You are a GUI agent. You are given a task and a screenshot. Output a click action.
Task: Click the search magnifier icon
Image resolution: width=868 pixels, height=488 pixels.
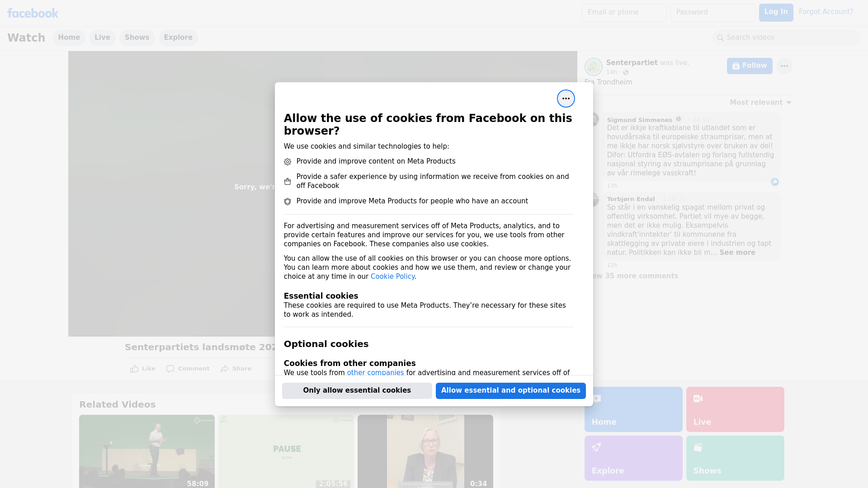720,38
